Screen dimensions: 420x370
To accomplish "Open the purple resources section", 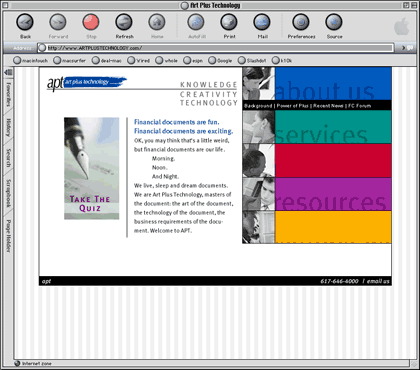I will tap(333, 194).
